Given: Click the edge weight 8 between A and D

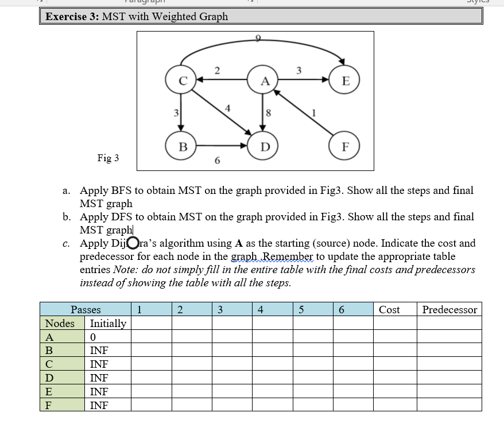Looking at the screenshot, I should [267, 113].
